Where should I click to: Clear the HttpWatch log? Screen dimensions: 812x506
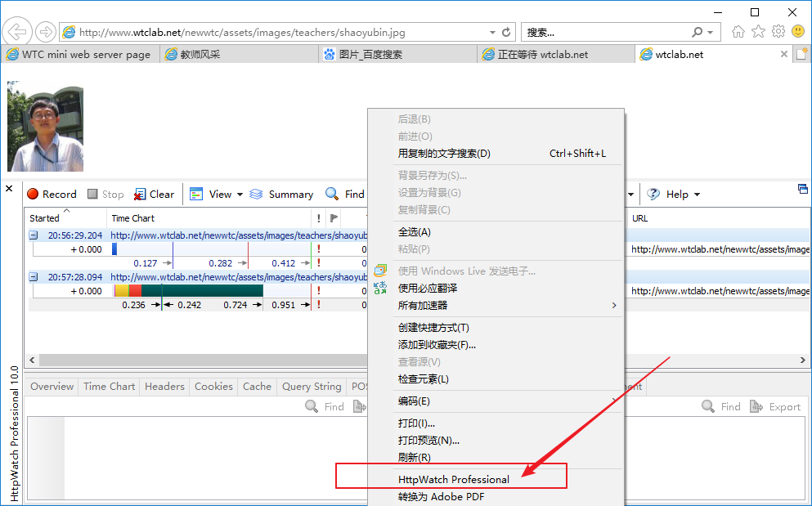pyautogui.click(x=154, y=195)
